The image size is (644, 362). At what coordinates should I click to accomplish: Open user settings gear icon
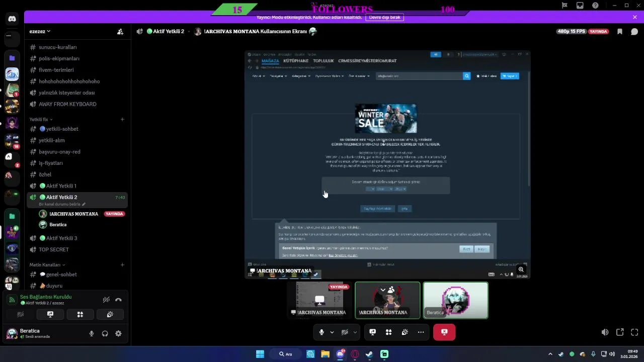coord(118,333)
